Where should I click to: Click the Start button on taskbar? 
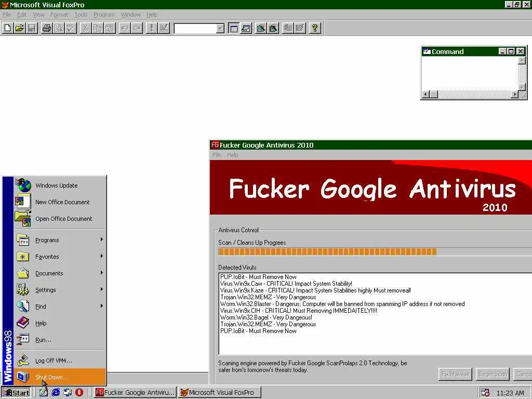(16, 393)
